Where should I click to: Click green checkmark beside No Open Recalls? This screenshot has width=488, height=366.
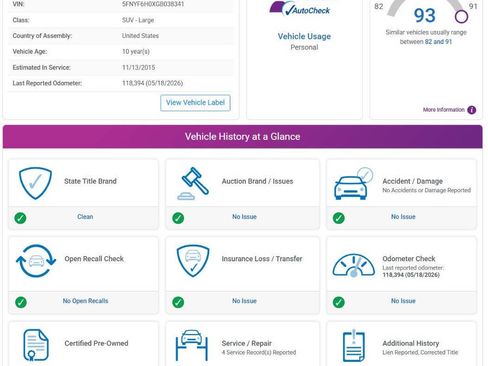point(21,302)
